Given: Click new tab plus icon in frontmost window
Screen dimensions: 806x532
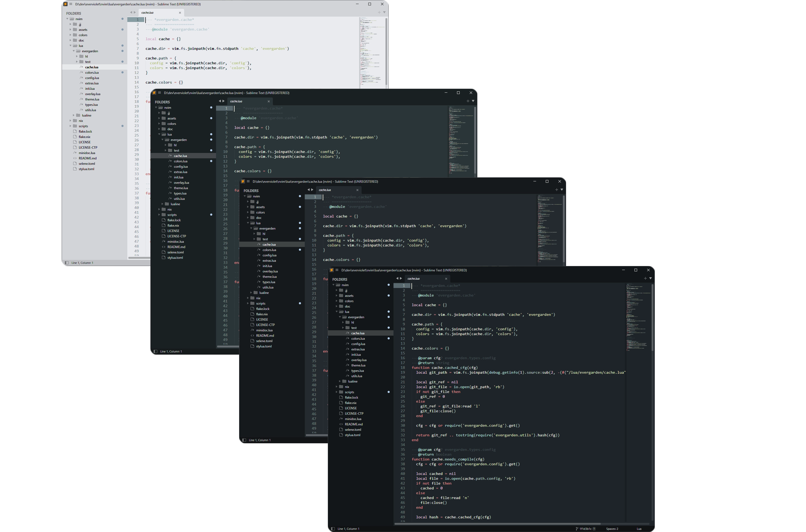Looking at the screenshot, I should tap(645, 278).
